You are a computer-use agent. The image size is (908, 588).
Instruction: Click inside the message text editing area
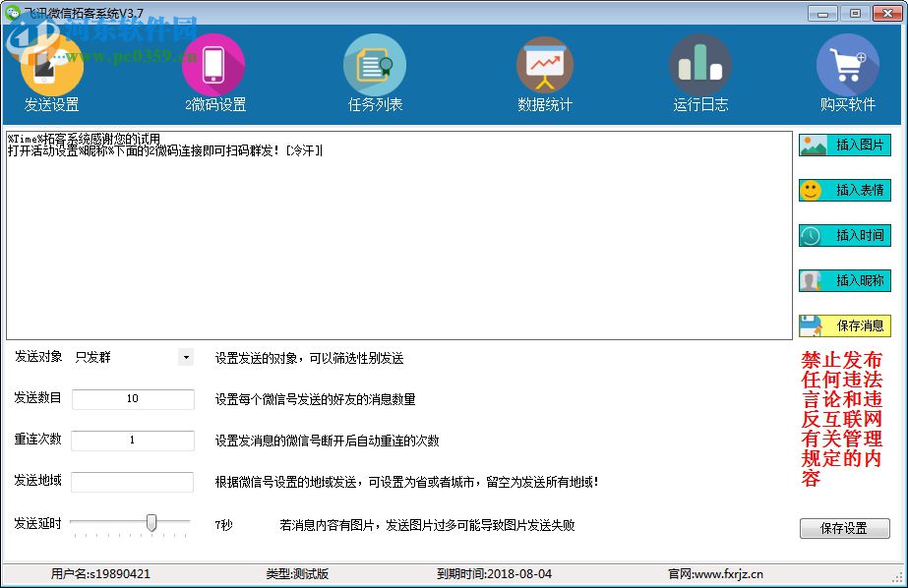point(399,236)
